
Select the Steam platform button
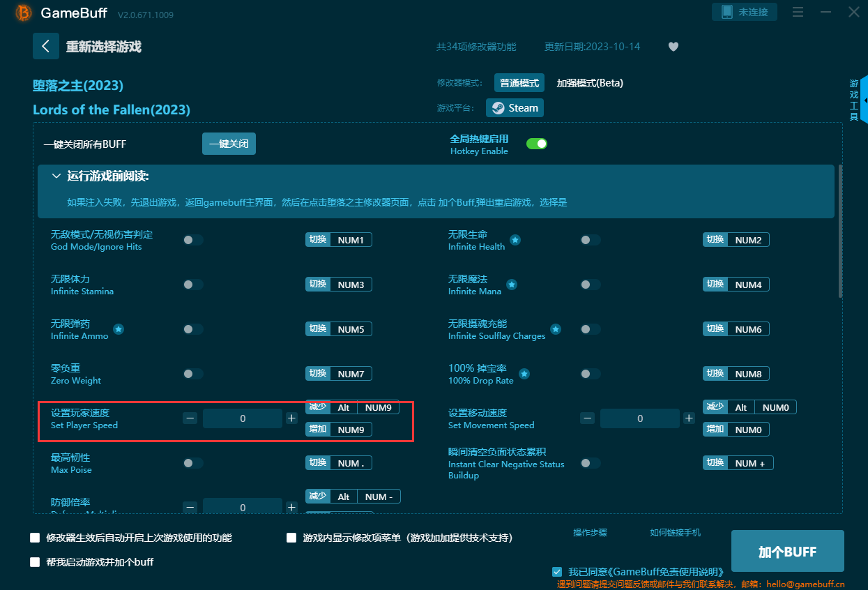[x=515, y=108]
